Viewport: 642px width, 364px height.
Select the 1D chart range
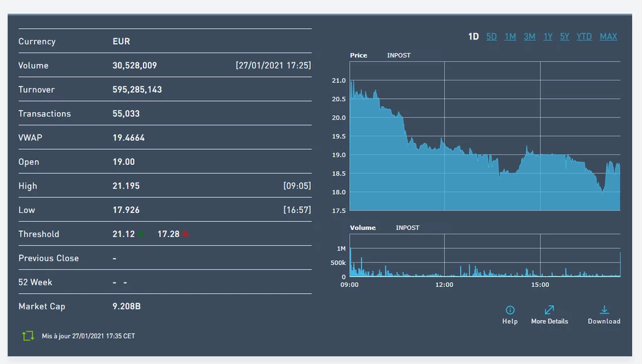click(x=473, y=36)
